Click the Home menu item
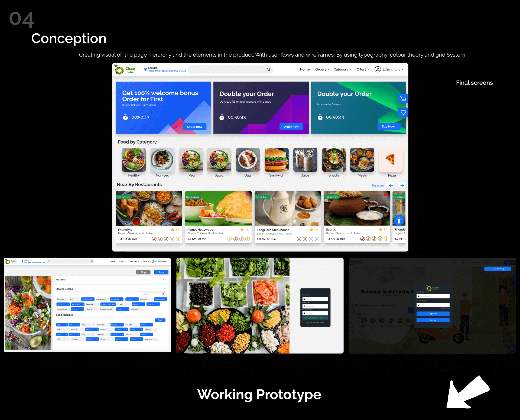The image size is (520, 420). tap(305, 69)
